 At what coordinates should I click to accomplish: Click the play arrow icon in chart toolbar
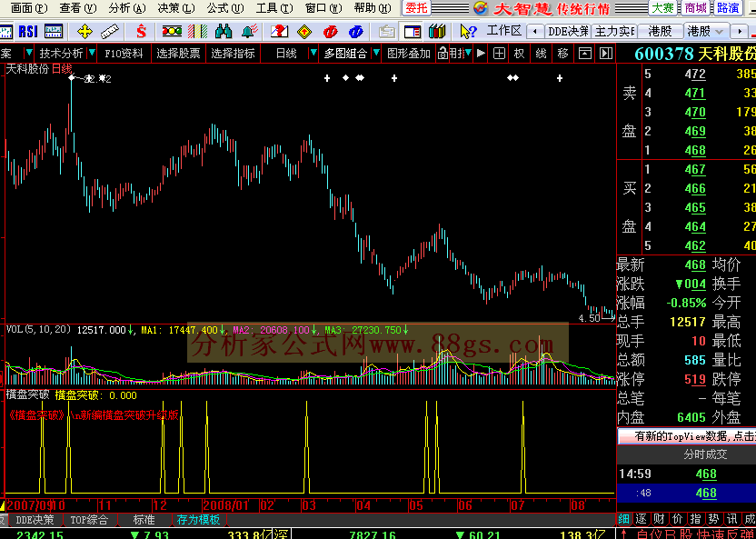pos(481,53)
